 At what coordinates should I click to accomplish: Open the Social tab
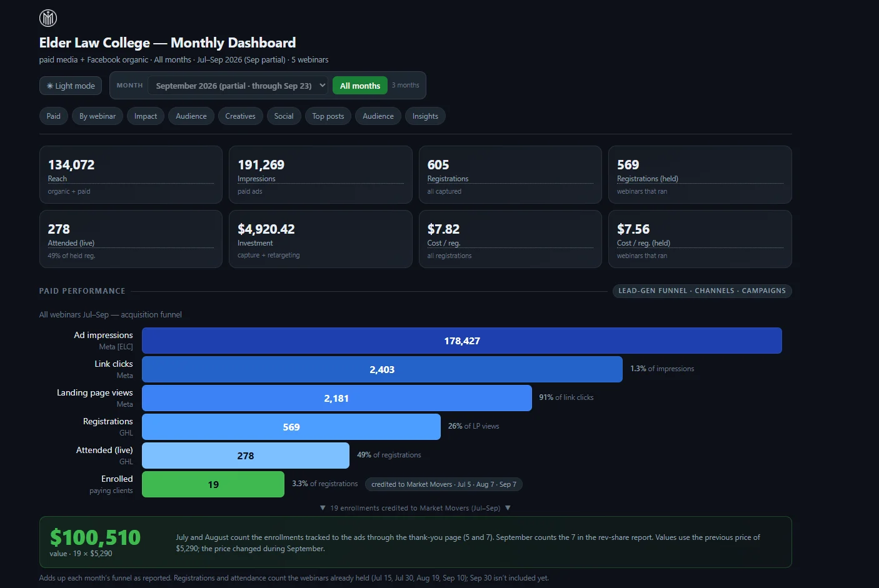pos(284,116)
